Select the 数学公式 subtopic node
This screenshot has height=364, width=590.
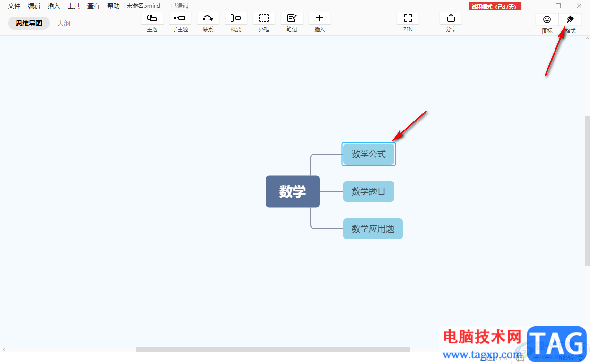[x=369, y=154]
